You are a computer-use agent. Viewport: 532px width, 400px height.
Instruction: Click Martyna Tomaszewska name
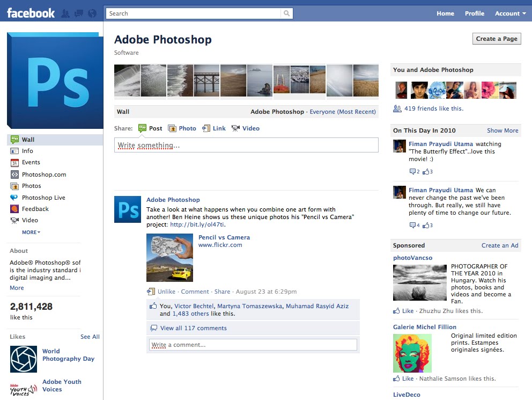tap(249, 306)
